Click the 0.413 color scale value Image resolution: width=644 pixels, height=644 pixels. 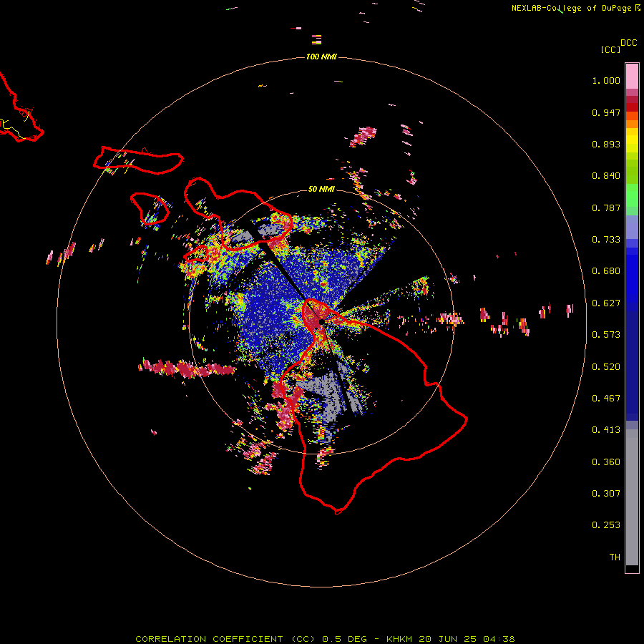coord(606,430)
